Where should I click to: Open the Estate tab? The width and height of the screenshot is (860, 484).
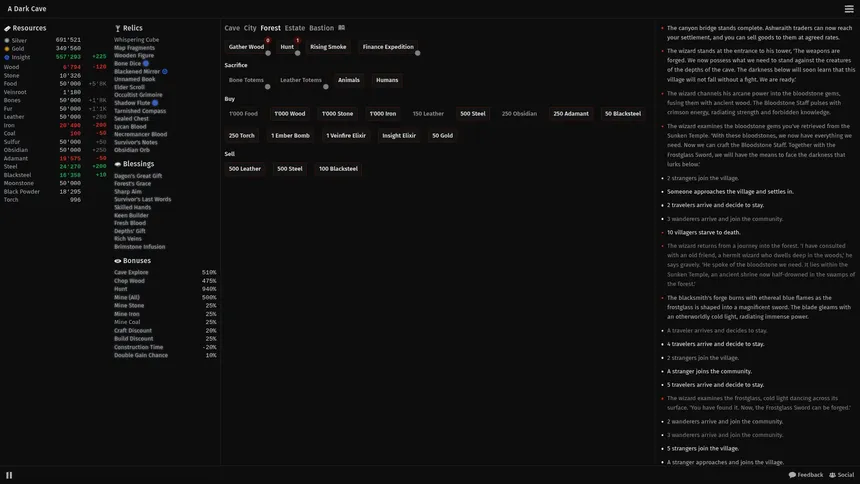[295, 28]
